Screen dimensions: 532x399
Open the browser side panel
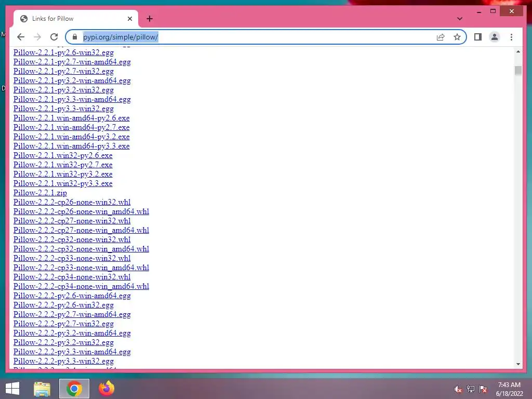coord(478,37)
